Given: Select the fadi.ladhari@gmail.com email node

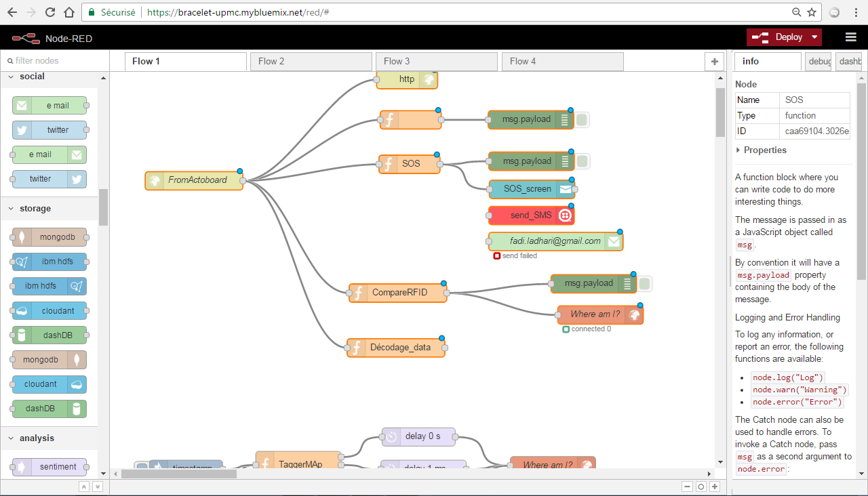Looking at the screenshot, I should (x=555, y=241).
